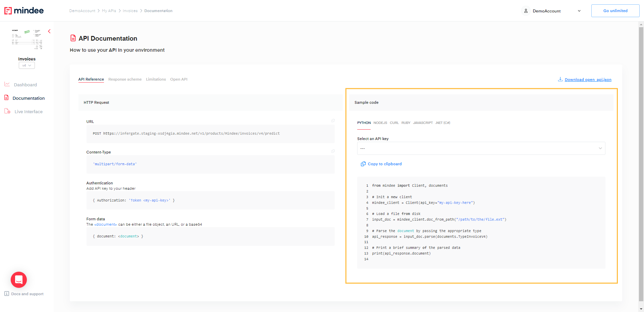Click the POST URL code block
This screenshot has height=312, width=644.
coord(211,134)
